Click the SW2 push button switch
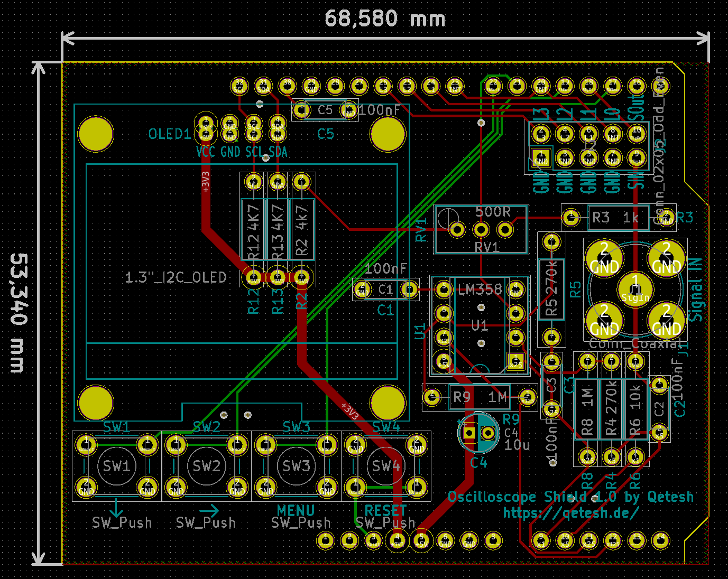This screenshot has height=579, width=728. [x=206, y=466]
